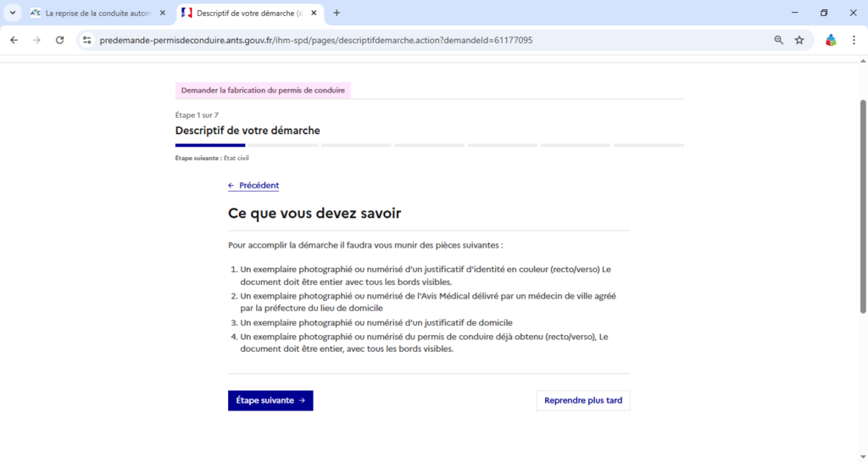Click the 'Reprendre plus tard' button
This screenshot has height=463, width=868.
point(582,400)
